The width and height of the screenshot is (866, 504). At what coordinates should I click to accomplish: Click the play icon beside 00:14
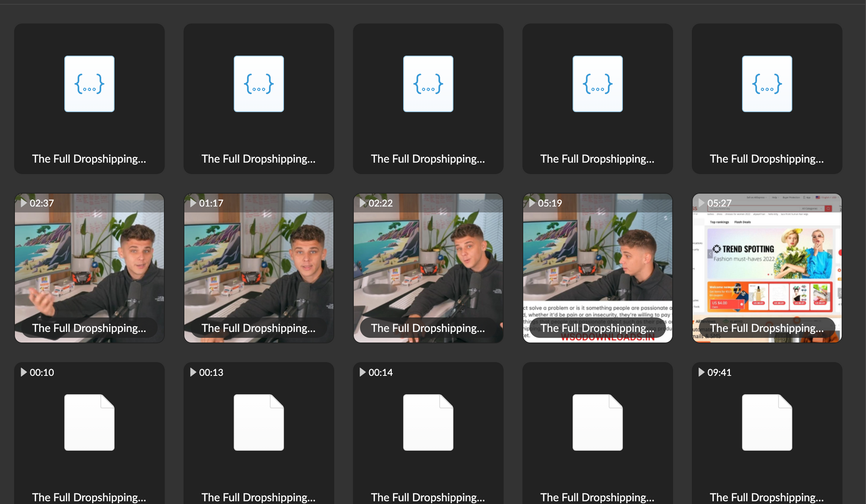click(x=363, y=372)
